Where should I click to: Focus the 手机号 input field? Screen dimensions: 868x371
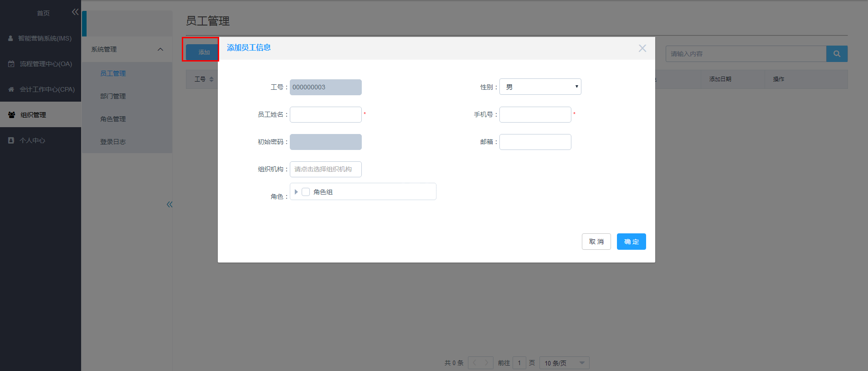click(535, 114)
